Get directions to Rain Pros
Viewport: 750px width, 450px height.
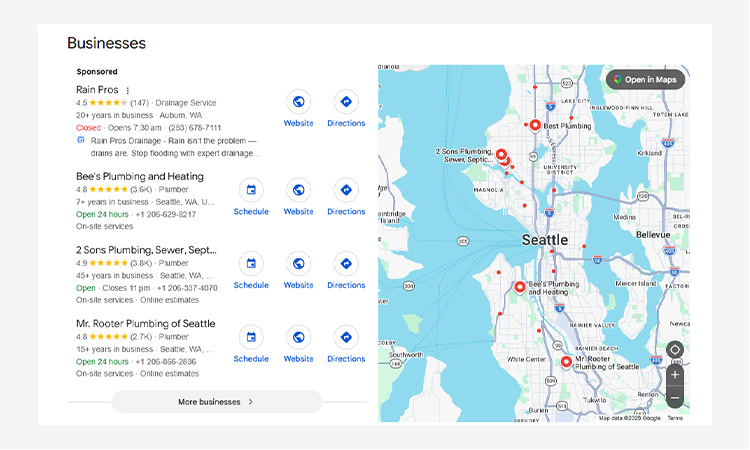[x=346, y=102]
